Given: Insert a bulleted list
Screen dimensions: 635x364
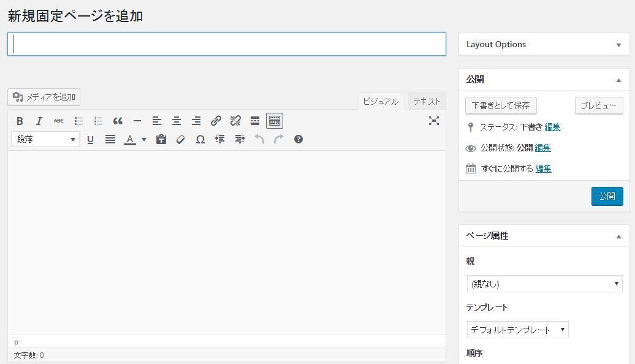Looking at the screenshot, I should [78, 121].
